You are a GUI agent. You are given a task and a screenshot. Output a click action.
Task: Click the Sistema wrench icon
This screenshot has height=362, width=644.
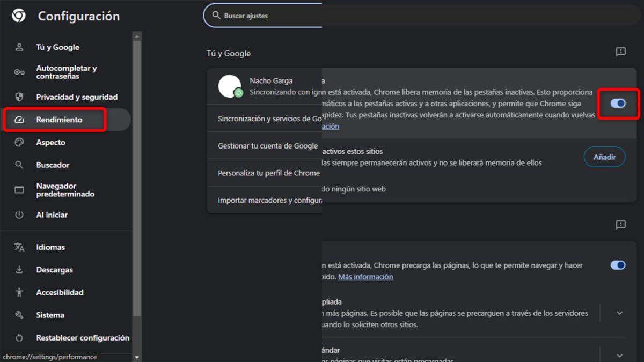click(19, 315)
